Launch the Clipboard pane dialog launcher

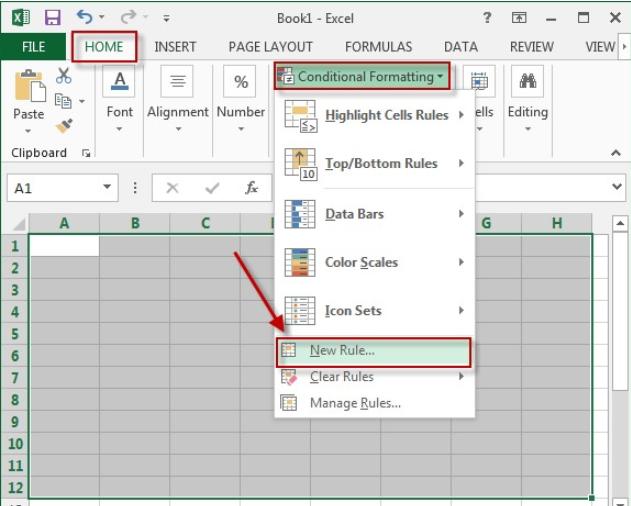(x=86, y=153)
